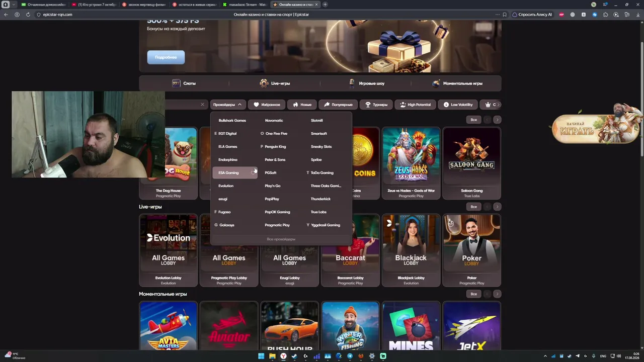Image resolution: width=644 pixels, height=362 pixels.
Task: Choose Play'n Go provider
Action: click(273, 186)
